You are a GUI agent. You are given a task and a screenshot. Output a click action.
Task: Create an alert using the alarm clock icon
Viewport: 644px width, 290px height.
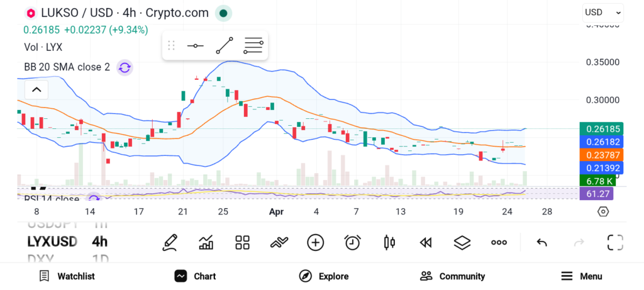(x=352, y=242)
